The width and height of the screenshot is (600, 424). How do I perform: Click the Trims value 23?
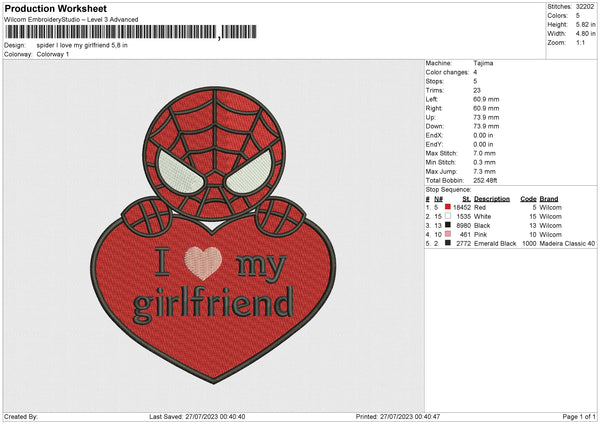tap(477, 90)
